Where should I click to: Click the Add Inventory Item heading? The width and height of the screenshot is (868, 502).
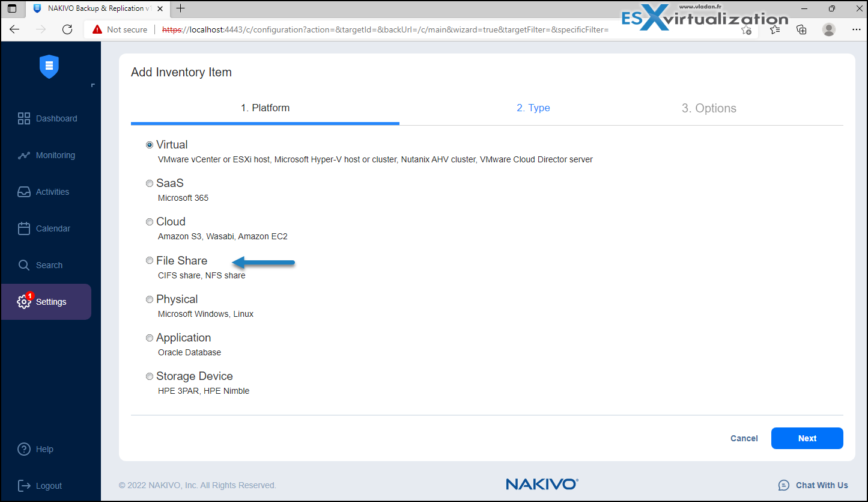click(181, 72)
